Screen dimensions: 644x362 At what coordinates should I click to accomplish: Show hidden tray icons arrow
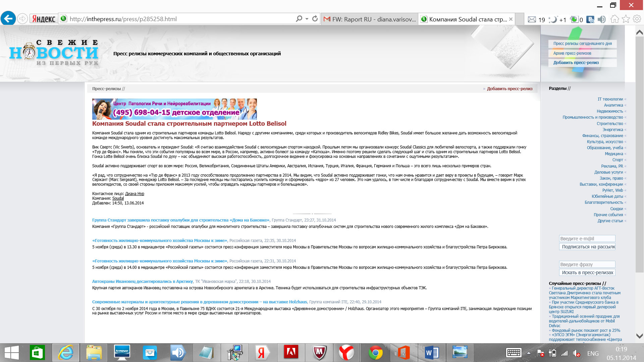pos(529,353)
